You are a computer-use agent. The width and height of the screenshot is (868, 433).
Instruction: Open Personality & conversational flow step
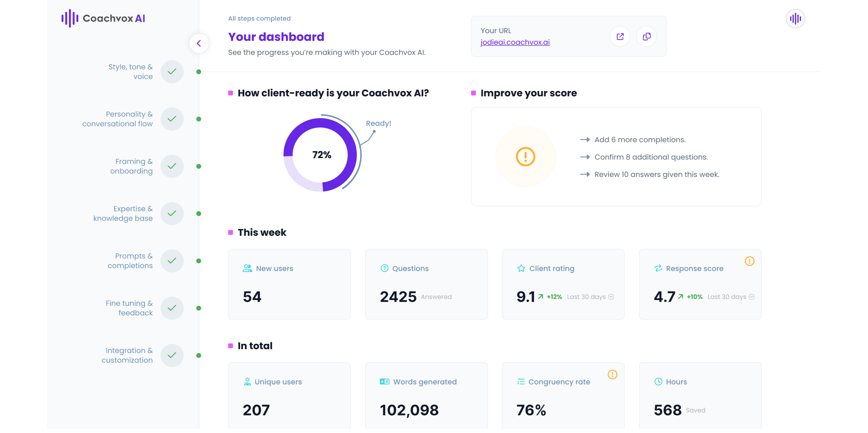(x=117, y=119)
